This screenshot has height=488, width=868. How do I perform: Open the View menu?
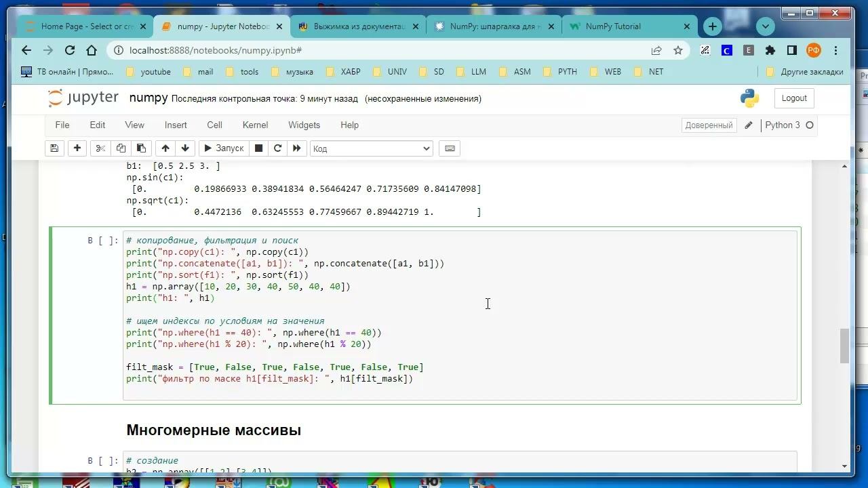(134, 125)
